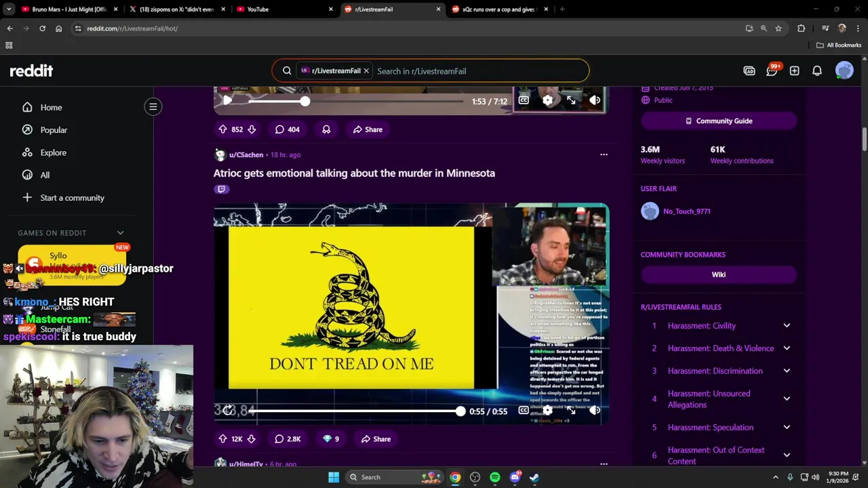The height and width of the screenshot is (488, 868).
Task: Open the All feed in sidebar
Action: (x=45, y=175)
